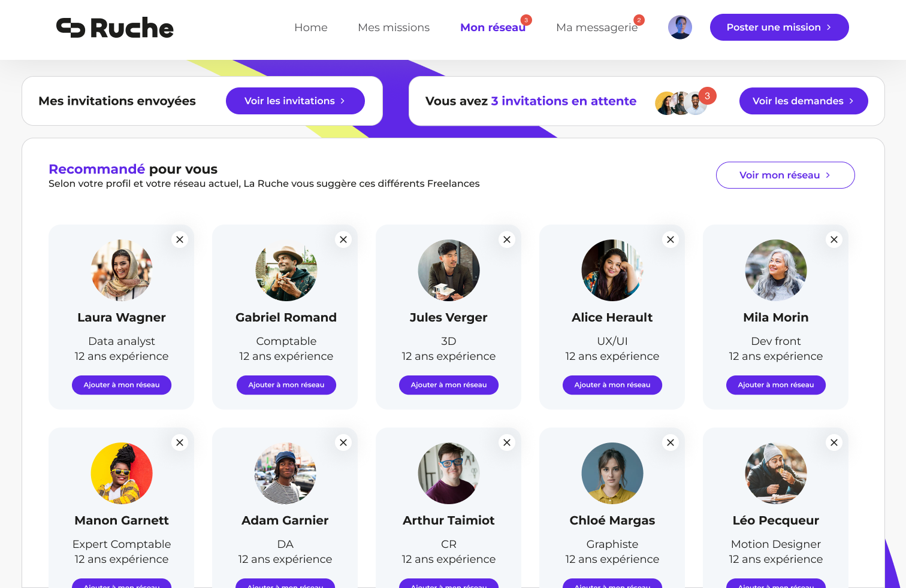Click the Ruche logo
The width and height of the screenshot is (906, 588).
point(115,28)
